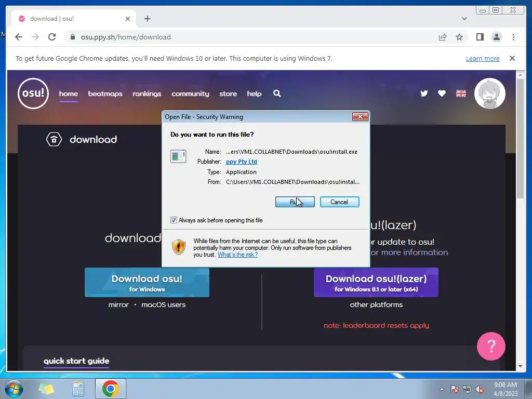Image resolution: width=532 pixels, height=399 pixels.
Task: Dismiss the Chrome update notice bar
Action: [512, 58]
